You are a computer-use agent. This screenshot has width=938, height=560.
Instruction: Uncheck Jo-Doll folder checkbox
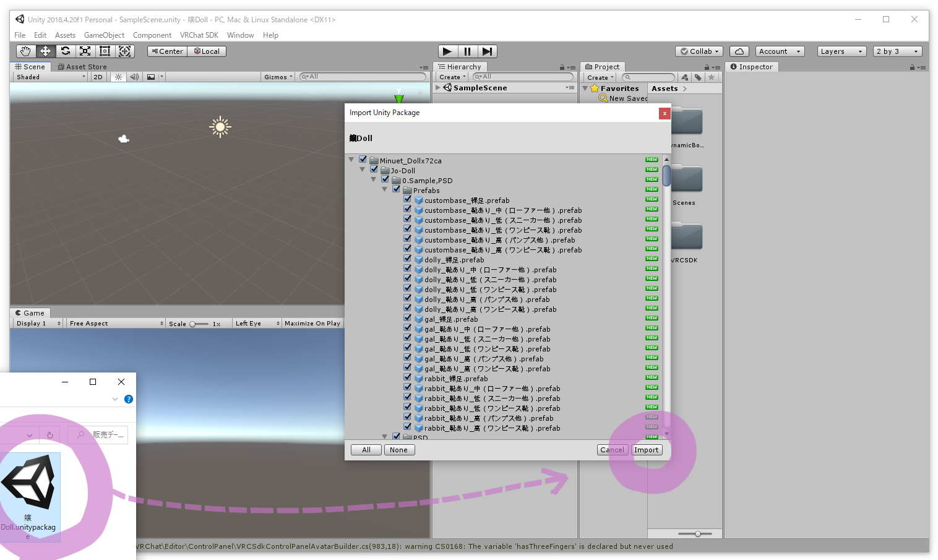tap(374, 169)
